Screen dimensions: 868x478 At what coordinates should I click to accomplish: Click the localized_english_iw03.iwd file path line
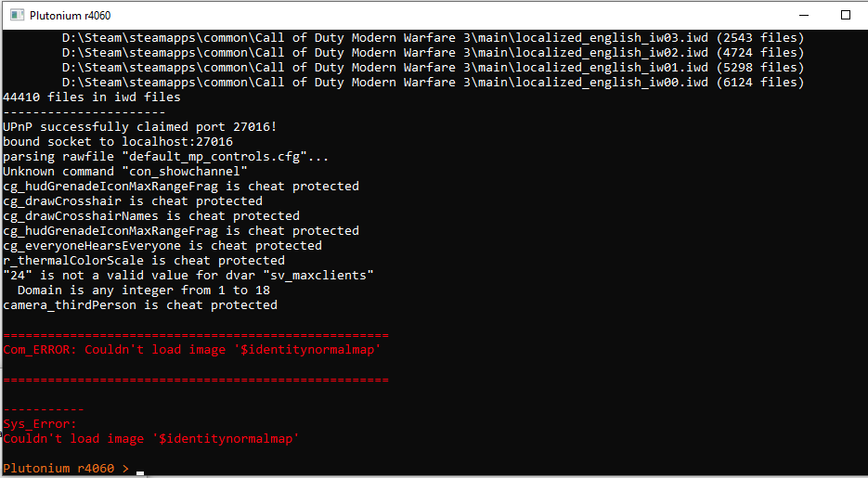[432, 38]
